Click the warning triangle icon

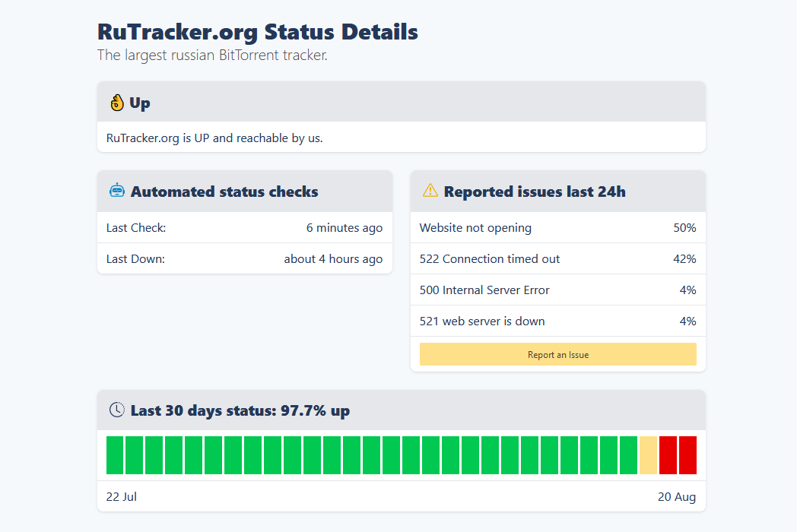(430, 191)
